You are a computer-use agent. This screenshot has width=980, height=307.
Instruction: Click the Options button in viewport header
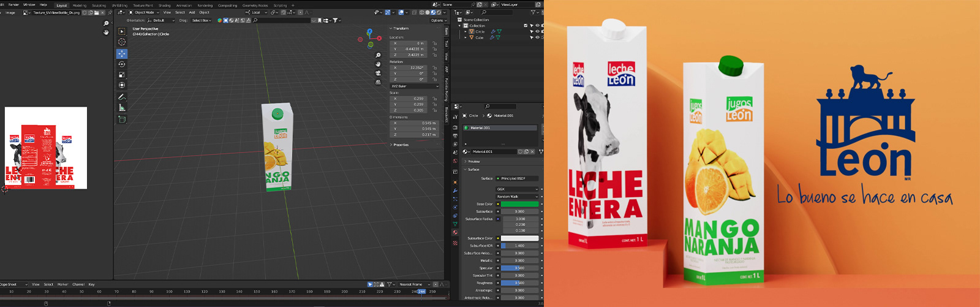pyautogui.click(x=437, y=20)
